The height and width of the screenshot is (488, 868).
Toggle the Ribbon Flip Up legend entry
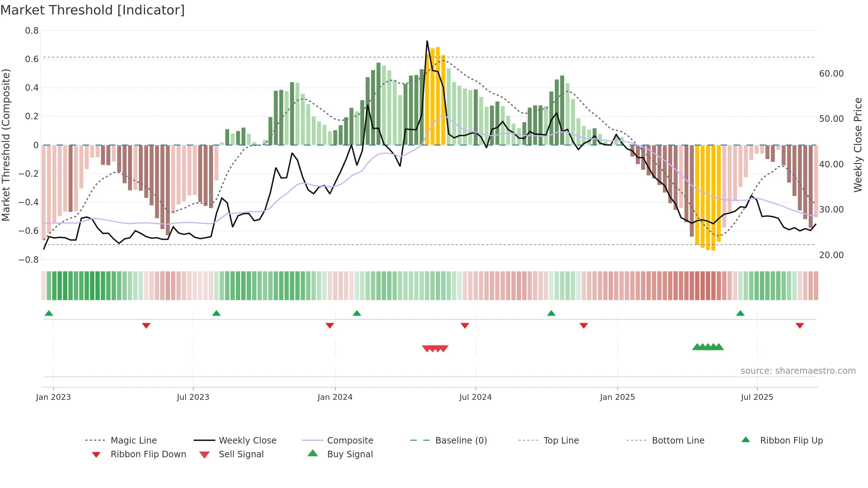782,440
